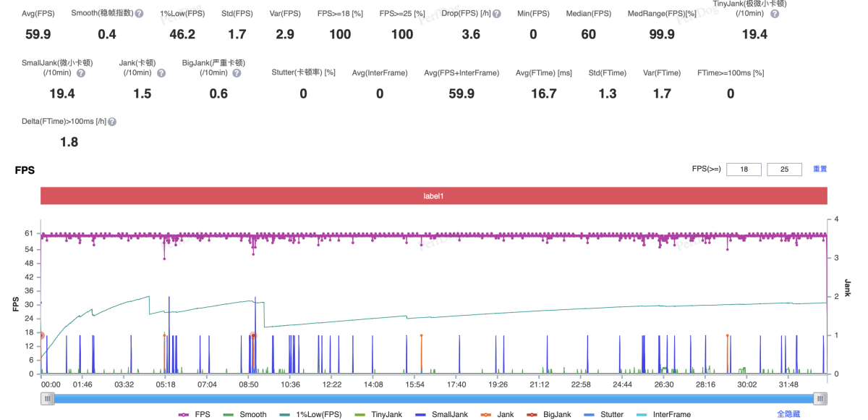Hide Stutter series in legend

[x=603, y=414]
